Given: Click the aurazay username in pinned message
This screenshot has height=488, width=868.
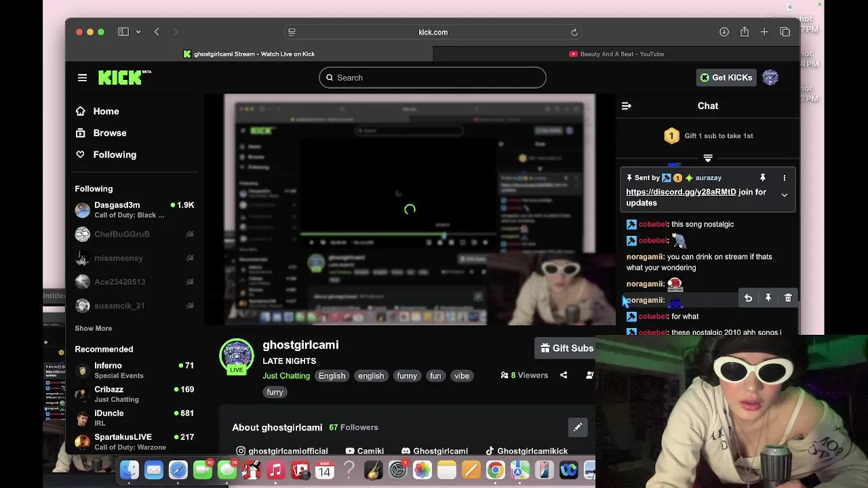Looking at the screenshot, I should tap(708, 178).
